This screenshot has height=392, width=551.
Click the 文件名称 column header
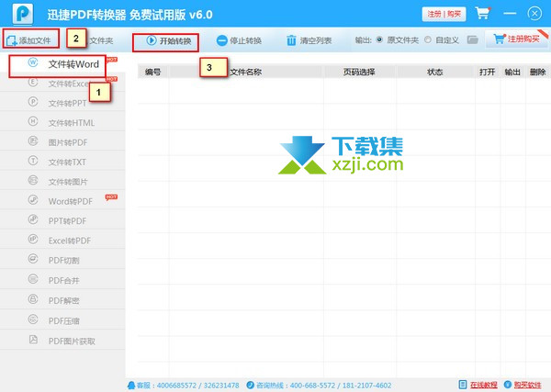(x=245, y=72)
